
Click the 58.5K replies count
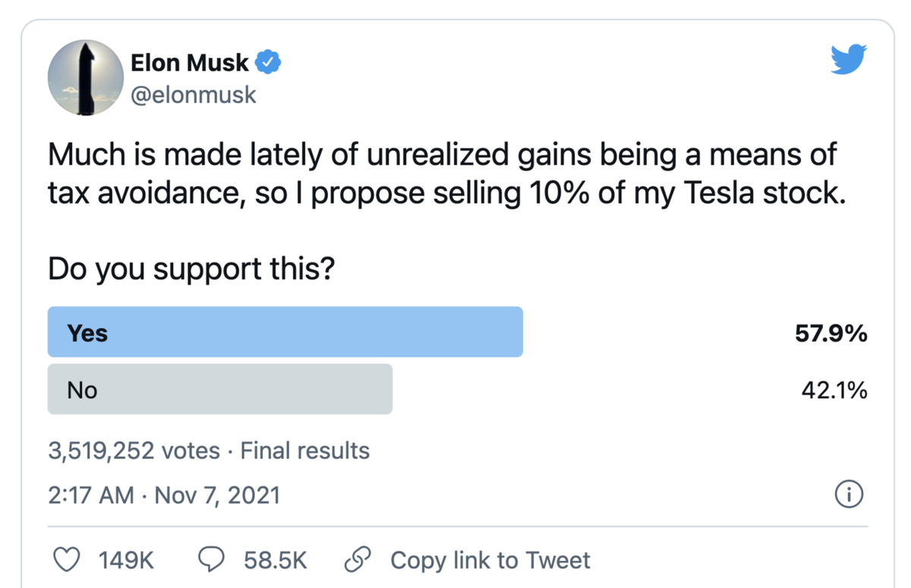[275, 560]
